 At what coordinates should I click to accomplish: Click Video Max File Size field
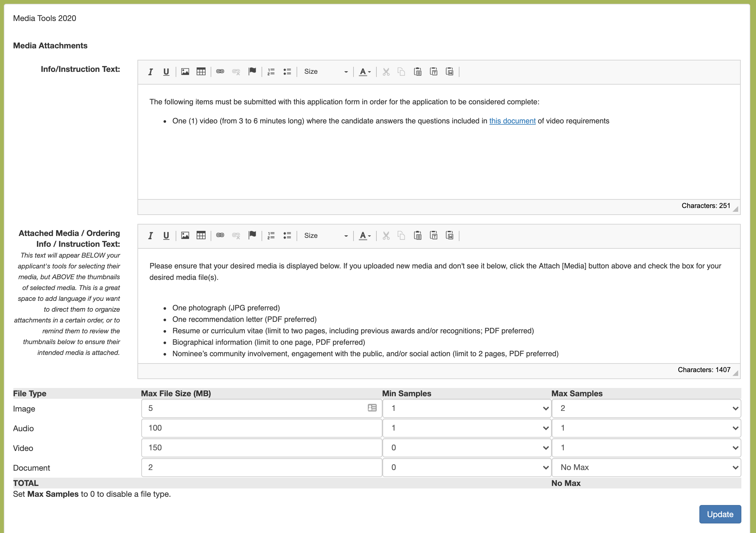pyautogui.click(x=262, y=448)
